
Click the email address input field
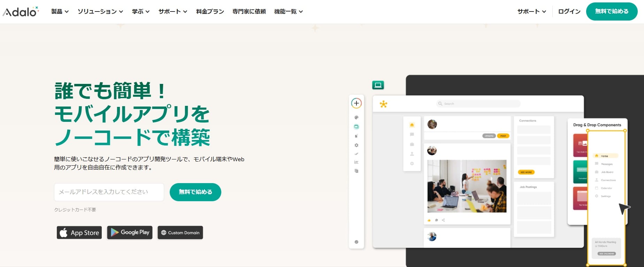tap(109, 192)
